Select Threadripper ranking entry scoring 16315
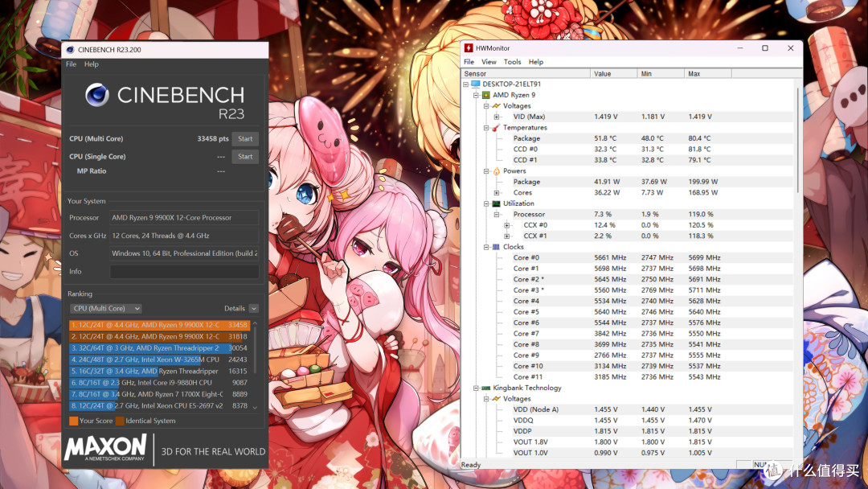This screenshot has height=489, width=868. pos(159,371)
